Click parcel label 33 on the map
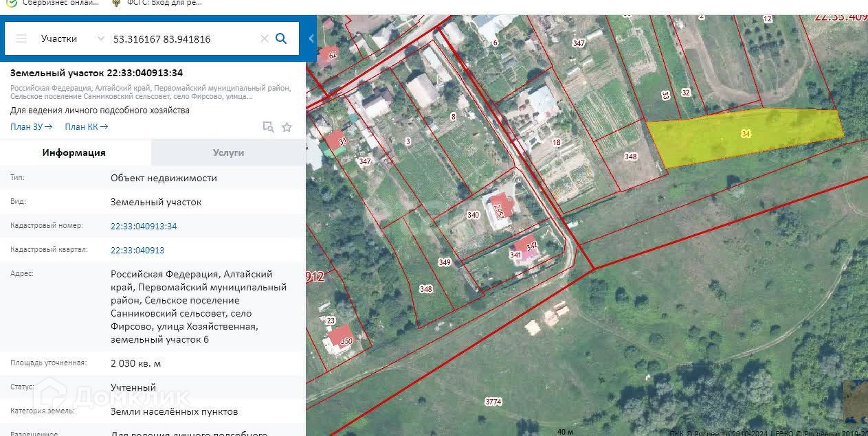 coord(665,95)
